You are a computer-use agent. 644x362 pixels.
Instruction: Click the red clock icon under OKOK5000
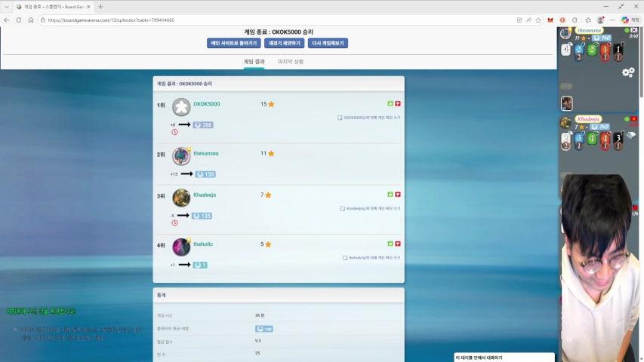(x=174, y=132)
